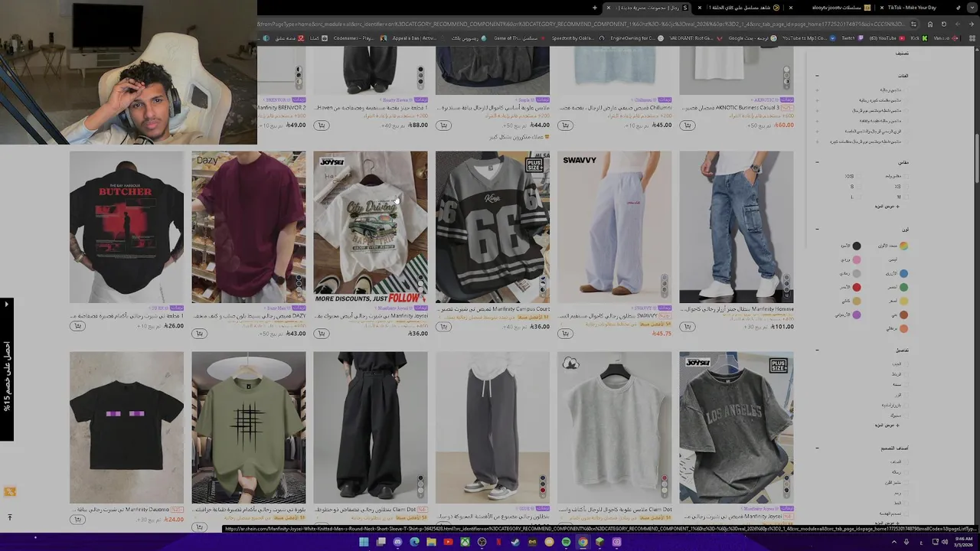Add the number 66 jersey to cart
This screenshot has width=980, height=551.
pos(443,327)
